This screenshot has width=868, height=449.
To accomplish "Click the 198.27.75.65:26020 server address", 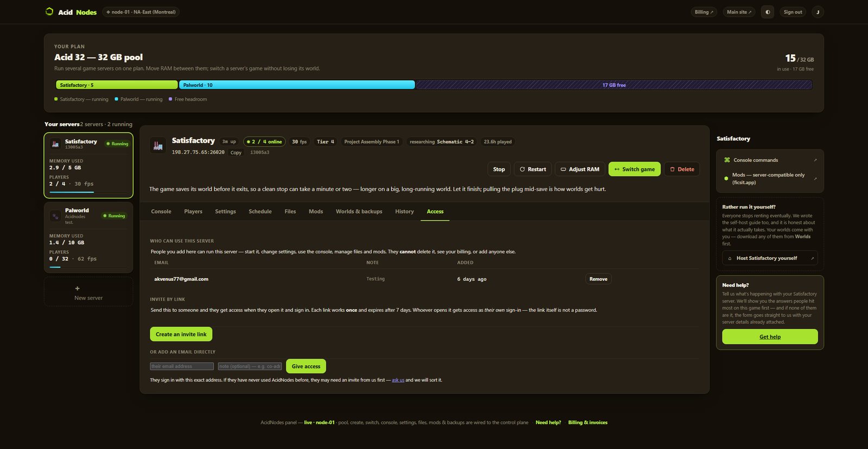I will (x=198, y=153).
